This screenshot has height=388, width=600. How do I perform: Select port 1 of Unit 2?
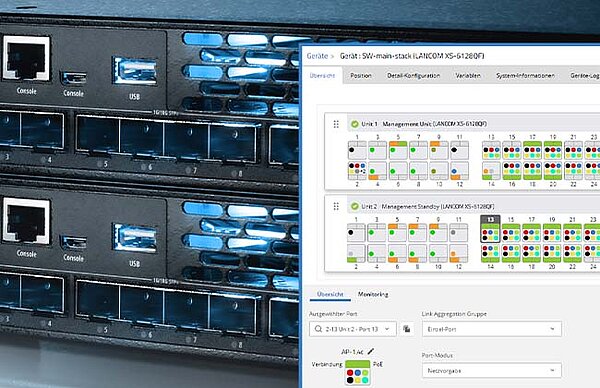coord(356,233)
